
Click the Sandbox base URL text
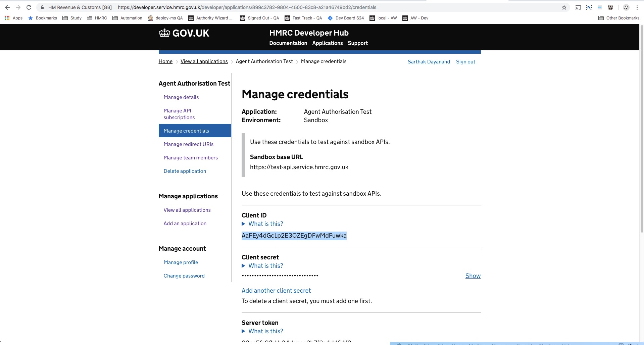point(299,167)
